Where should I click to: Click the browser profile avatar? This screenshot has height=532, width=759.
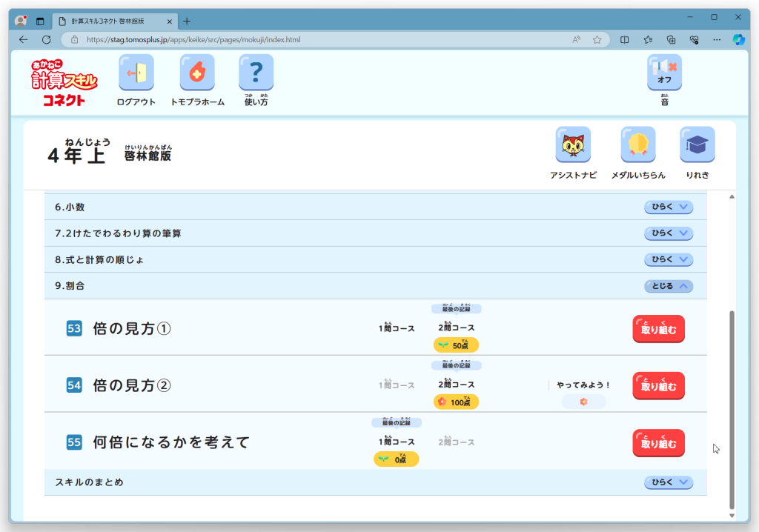tap(20, 21)
